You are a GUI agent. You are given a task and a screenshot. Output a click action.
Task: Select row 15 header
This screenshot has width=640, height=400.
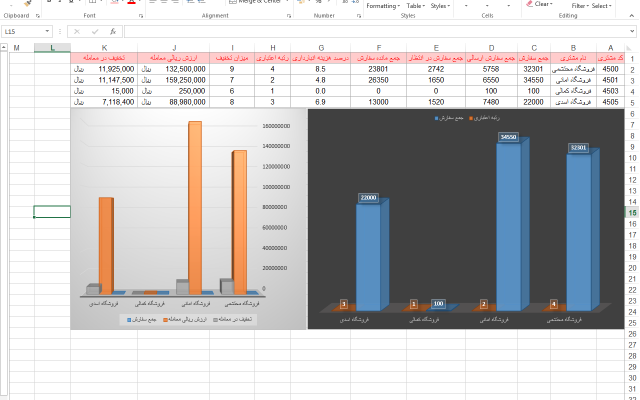[x=632, y=213]
